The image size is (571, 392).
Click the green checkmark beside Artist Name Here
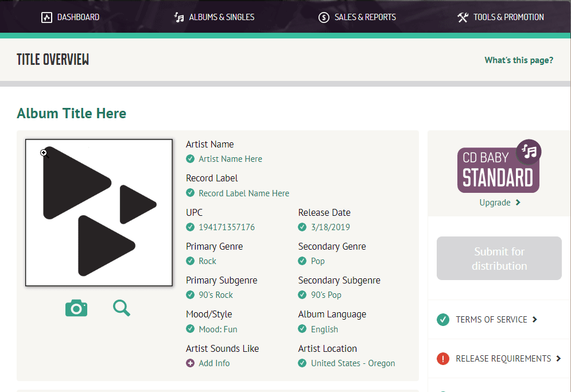click(x=190, y=159)
